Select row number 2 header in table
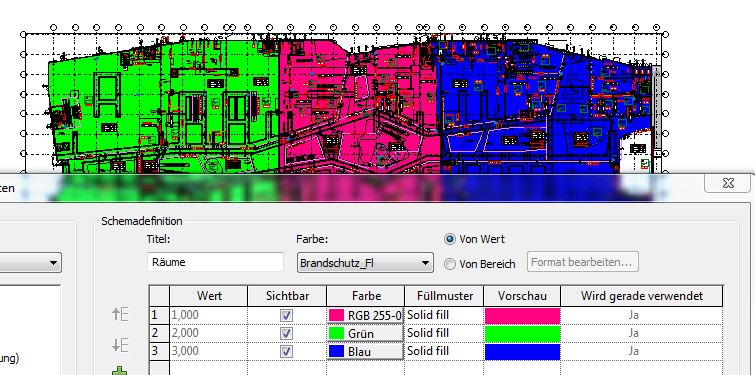 159,333
